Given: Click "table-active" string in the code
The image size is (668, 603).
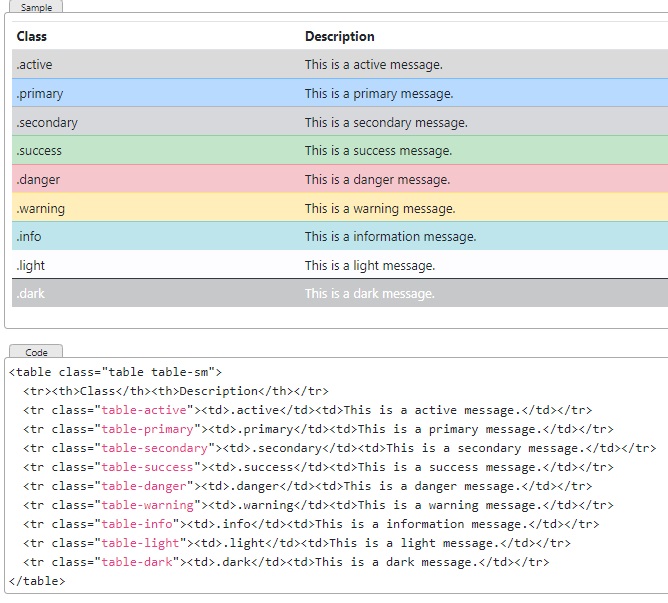Looking at the screenshot, I should [x=144, y=410].
